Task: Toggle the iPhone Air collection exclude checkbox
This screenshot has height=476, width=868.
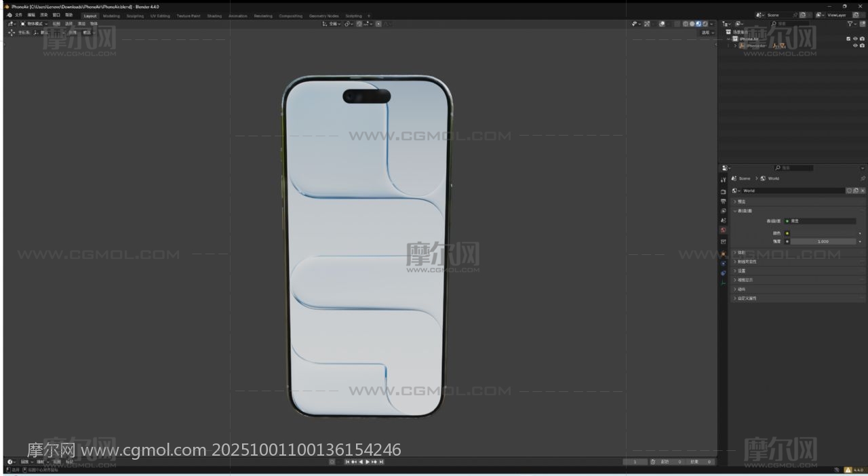Action: pyautogui.click(x=848, y=39)
